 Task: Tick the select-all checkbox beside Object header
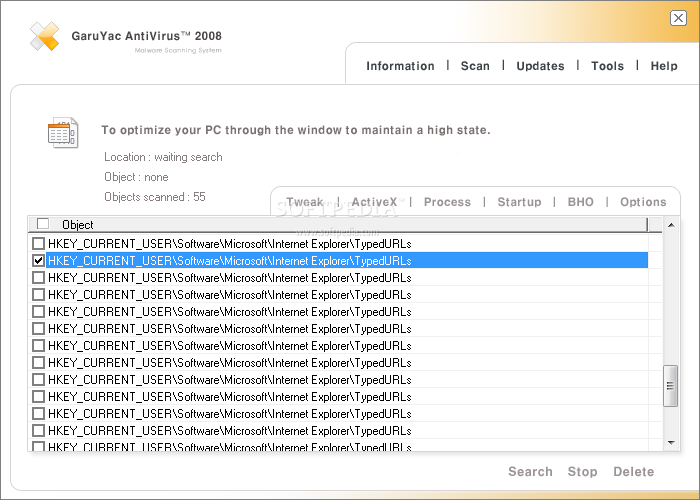[43, 224]
